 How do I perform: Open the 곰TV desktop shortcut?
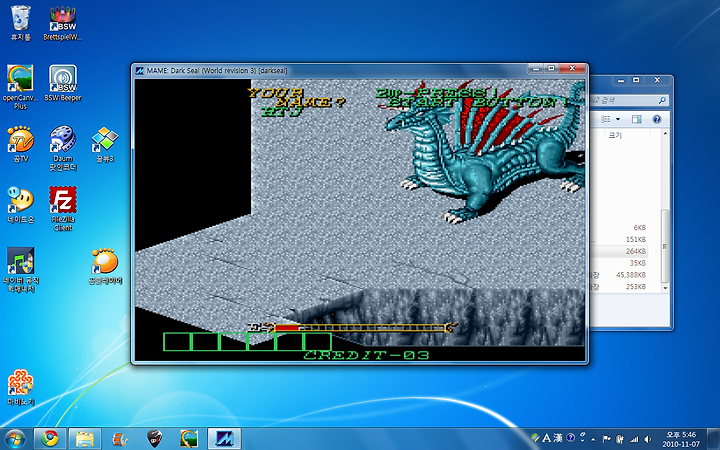tap(20, 144)
